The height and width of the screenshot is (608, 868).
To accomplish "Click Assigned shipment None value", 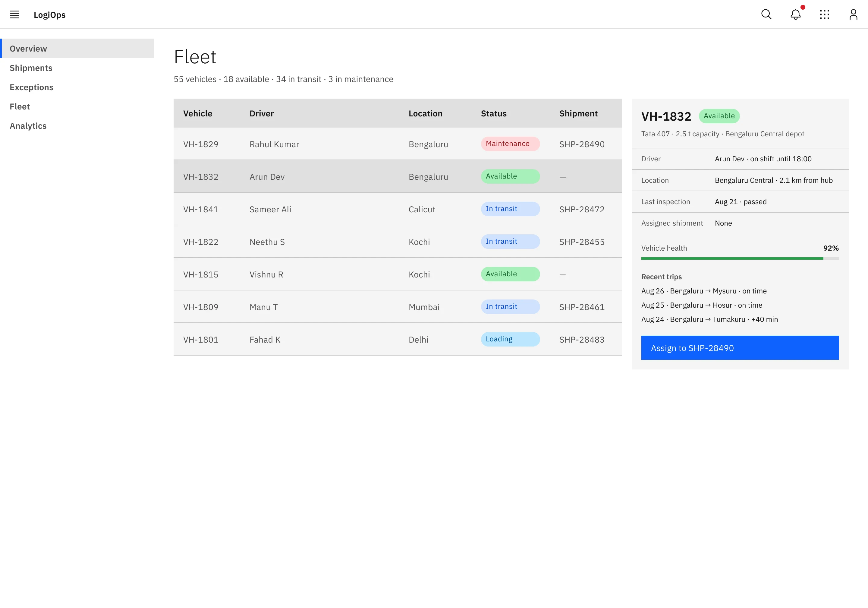I will pyautogui.click(x=723, y=223).
